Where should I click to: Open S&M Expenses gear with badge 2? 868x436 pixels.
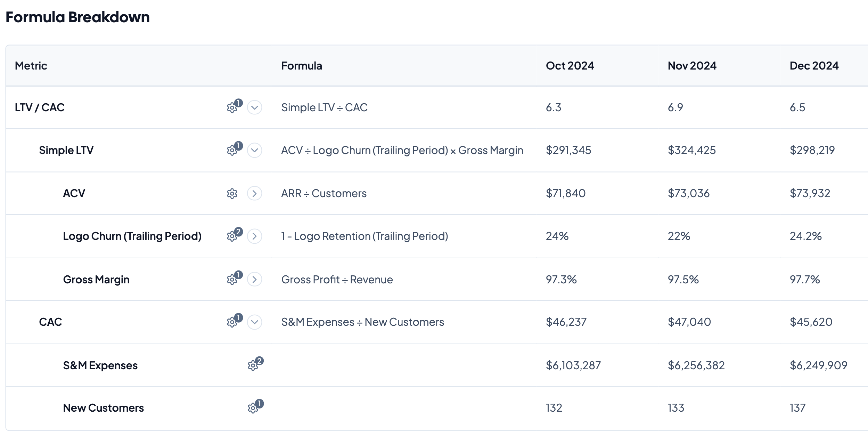[253, 366]
